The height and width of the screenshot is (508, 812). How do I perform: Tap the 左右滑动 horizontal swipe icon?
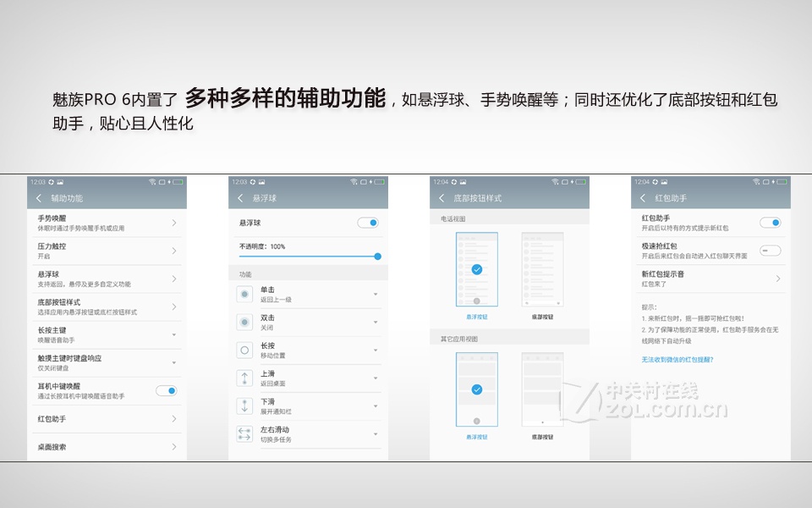(x=244, y=433)
